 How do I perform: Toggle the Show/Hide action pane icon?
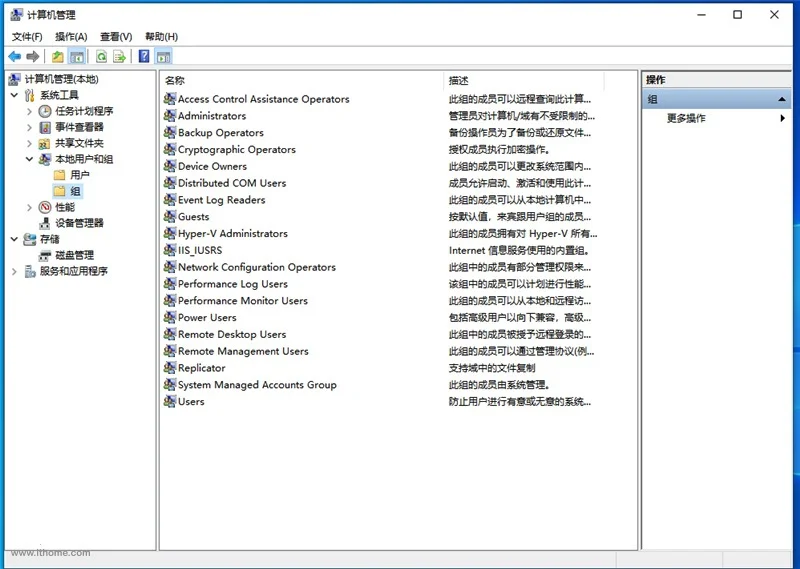164,56
